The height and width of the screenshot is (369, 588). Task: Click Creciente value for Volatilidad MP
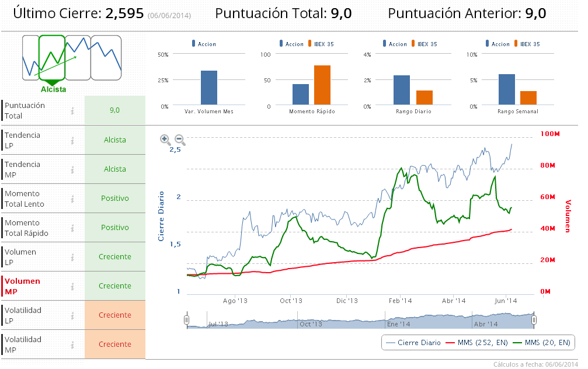(x=115, y=344)
